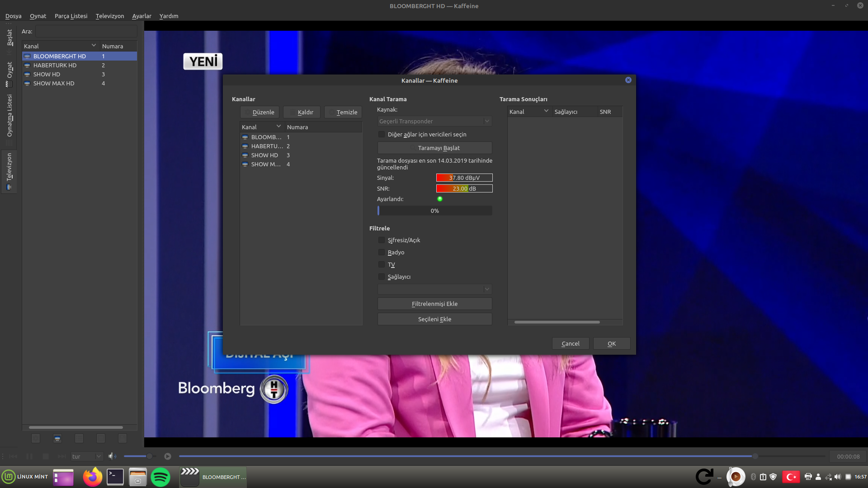Click the 0% scan progress bar
The image size is (868, 488).
click(434, 211)
